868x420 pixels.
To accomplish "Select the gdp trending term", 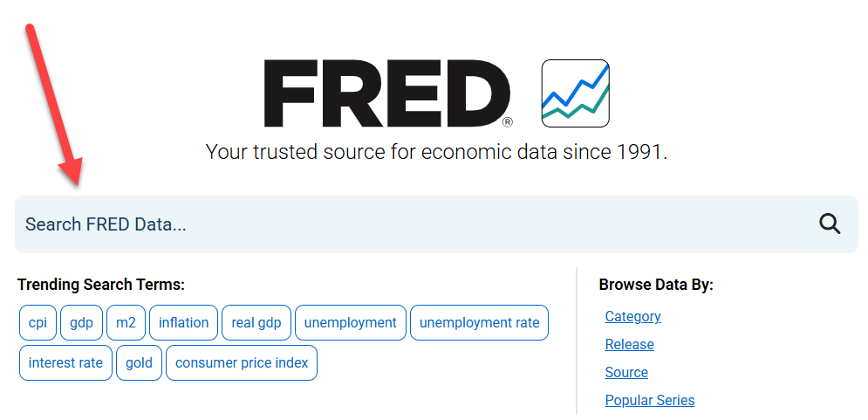I will pos(81,322).
